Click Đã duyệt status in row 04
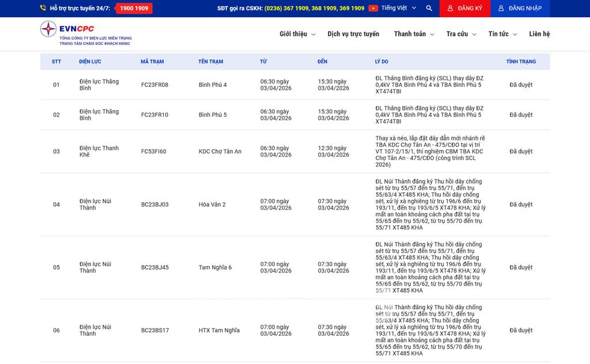 (x=521, y=204)
